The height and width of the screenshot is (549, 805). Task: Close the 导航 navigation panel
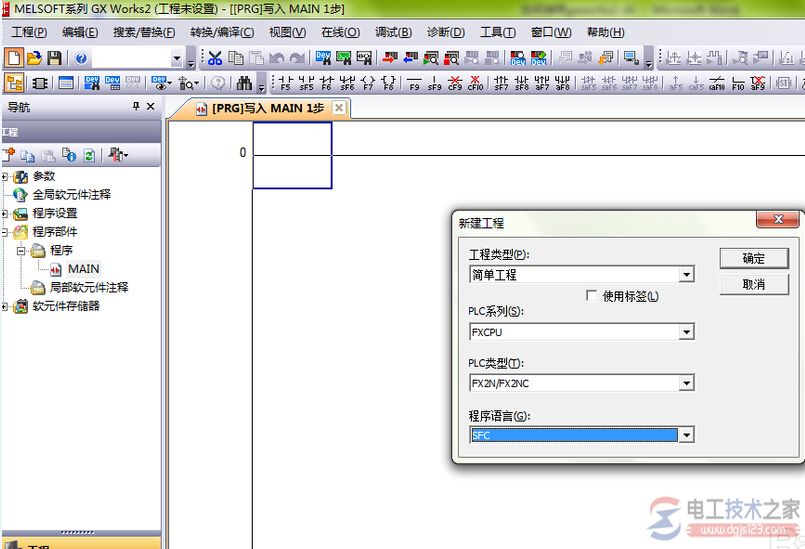pos(150,106)
